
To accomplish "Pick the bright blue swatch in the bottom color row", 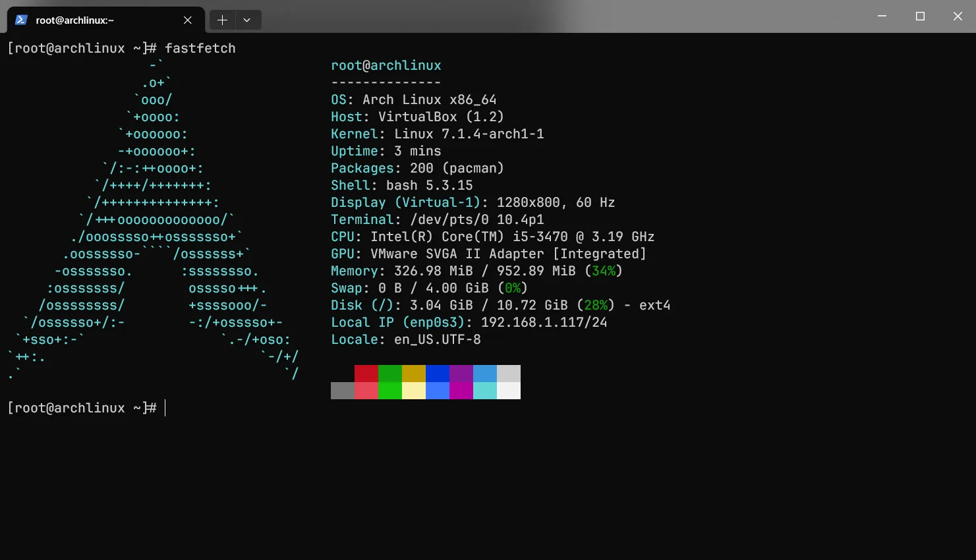I will (x=438, y=391).
